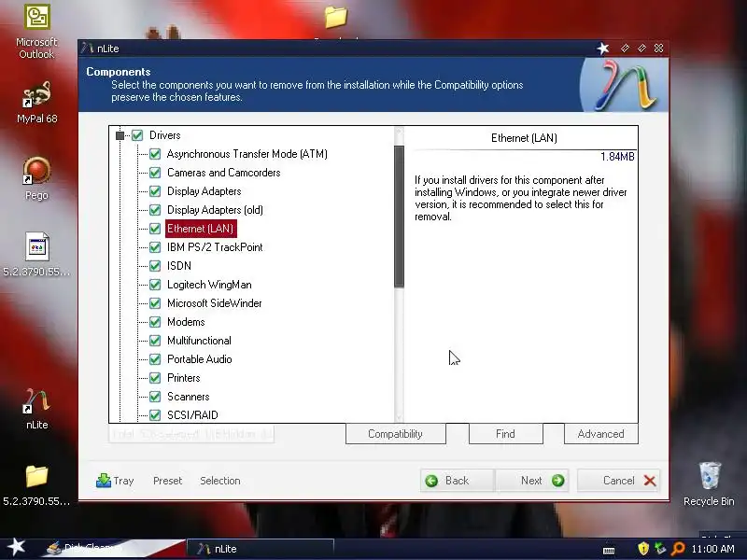Toggle IBM PS/2 TrackPoint checkbox
The height and width of the screenshot is (560, 747).
click(155, 247)
